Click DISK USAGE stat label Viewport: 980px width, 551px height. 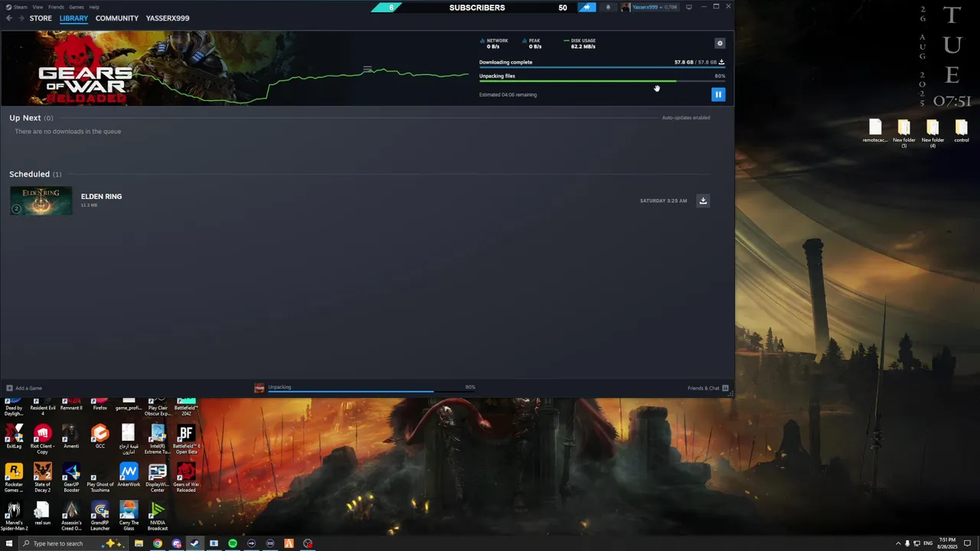point(583,41)
